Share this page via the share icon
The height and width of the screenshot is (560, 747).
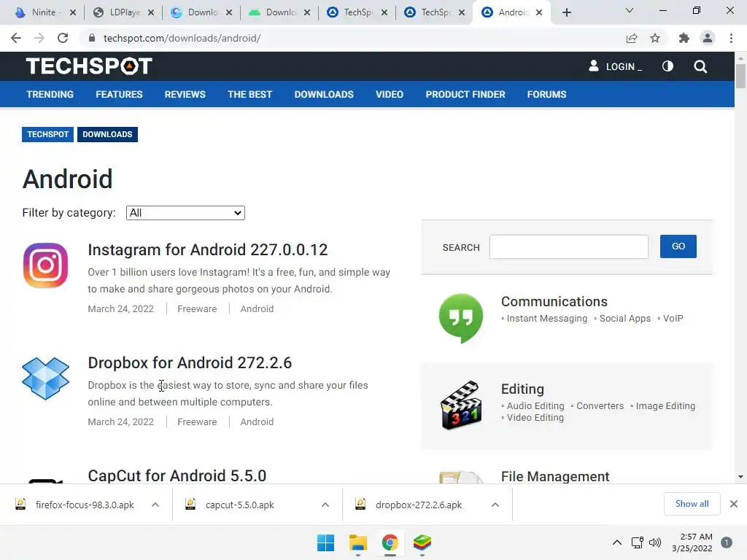coord(632,38)
